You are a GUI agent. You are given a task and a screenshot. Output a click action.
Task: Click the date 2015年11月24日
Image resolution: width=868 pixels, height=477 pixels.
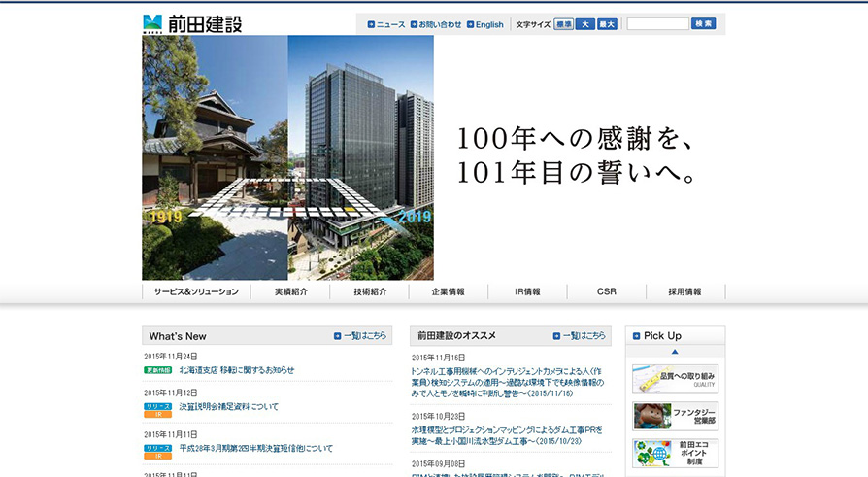coord(171,357)
